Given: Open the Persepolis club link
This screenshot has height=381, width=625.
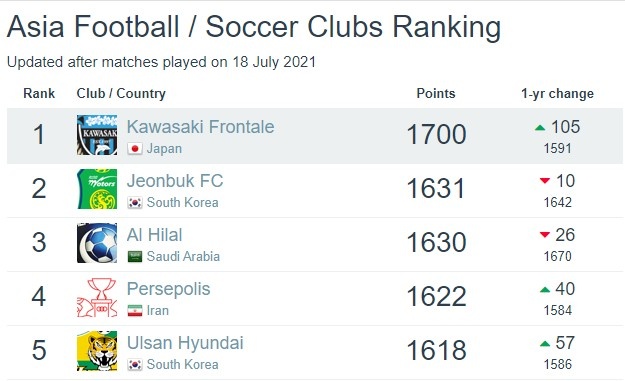Looking at the screenshot, I should coord(169,289).
